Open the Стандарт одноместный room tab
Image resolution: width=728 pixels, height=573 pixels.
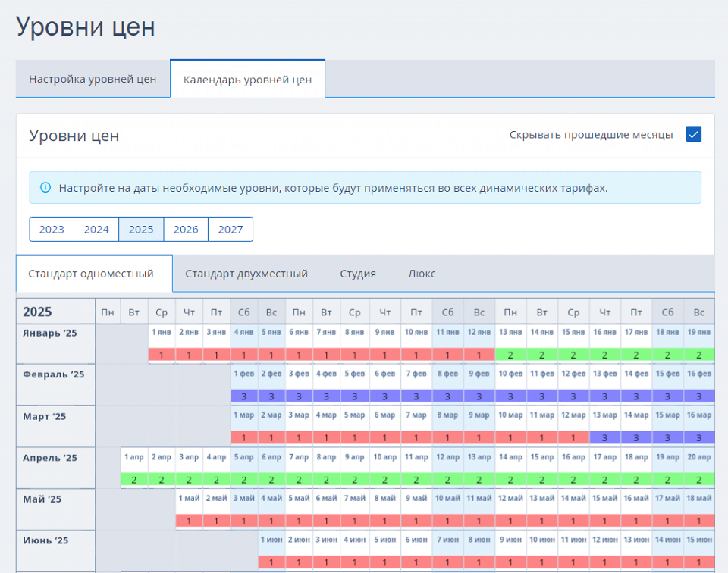[x=91, y=274]
